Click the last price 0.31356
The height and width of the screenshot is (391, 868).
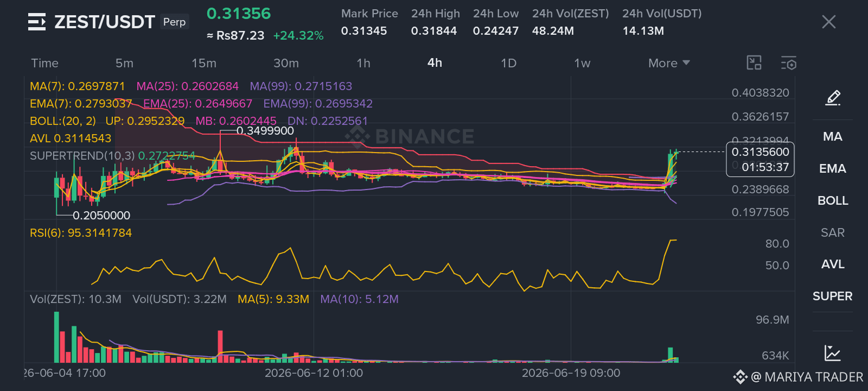click(239, 14)
